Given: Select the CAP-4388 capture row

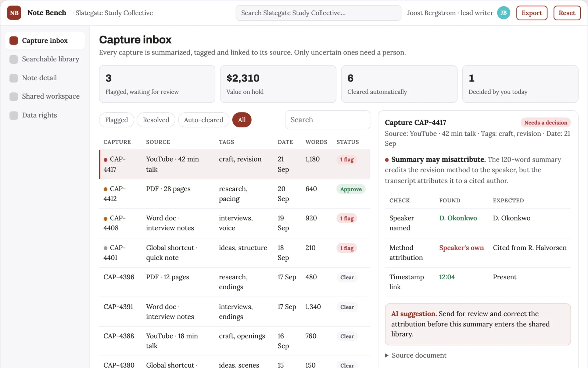Looking at the screenshot, I should coord(234,341).
